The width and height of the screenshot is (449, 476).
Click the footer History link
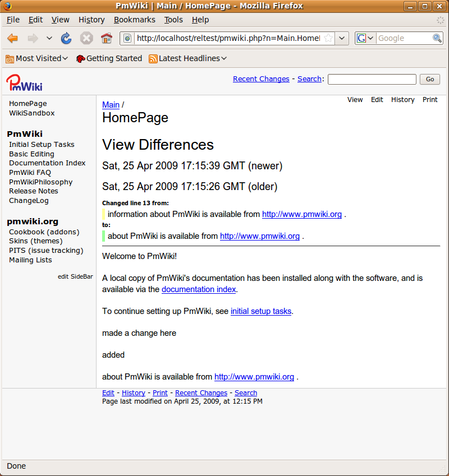coord(134,393)
